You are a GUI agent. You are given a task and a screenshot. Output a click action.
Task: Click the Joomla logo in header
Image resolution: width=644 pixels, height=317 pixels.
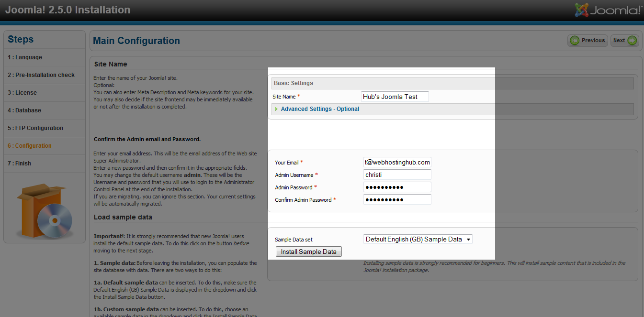[x=608, y=10]
